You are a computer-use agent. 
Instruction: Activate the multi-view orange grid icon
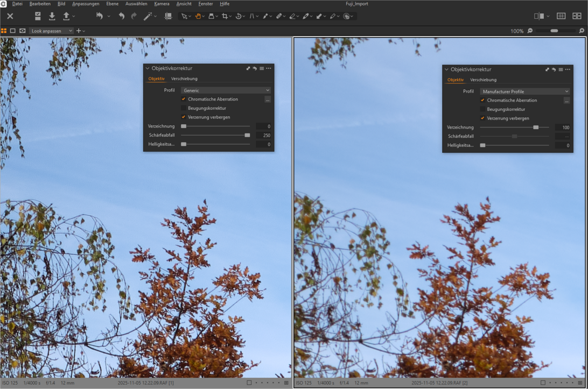(4, 31)
